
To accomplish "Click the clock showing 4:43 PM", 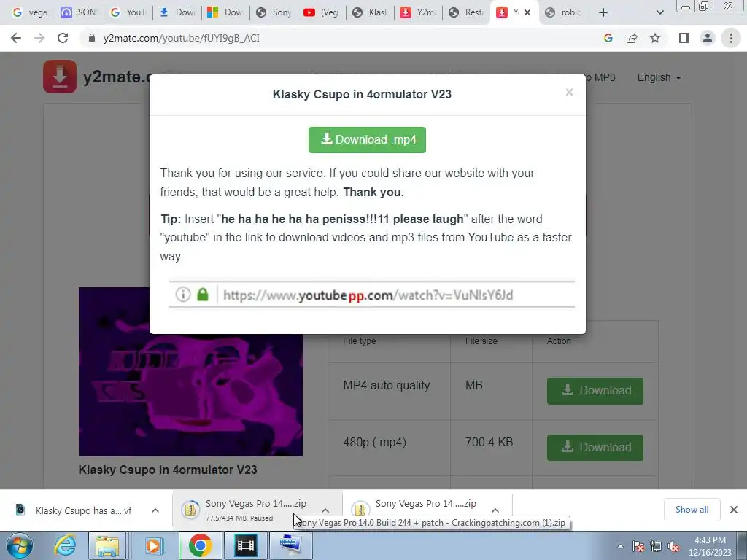I will 710,546.
